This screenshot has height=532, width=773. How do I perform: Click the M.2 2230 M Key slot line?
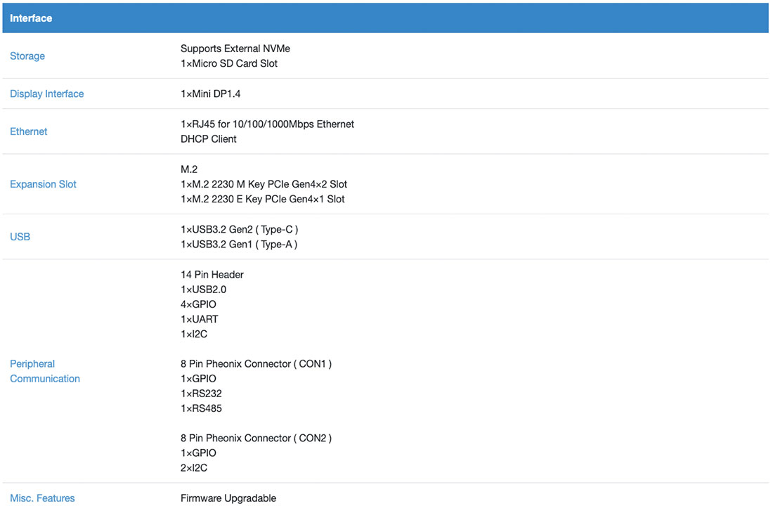click(x=264, y=184)
